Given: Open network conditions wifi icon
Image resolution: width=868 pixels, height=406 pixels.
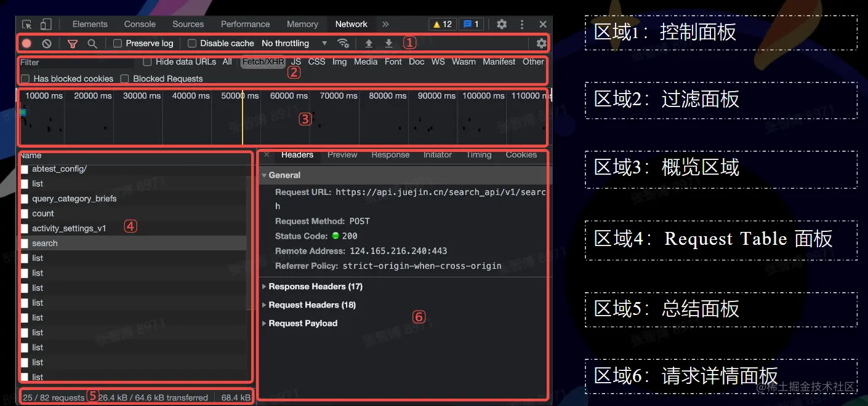Looking at the screenshot, I should point(344,43).
